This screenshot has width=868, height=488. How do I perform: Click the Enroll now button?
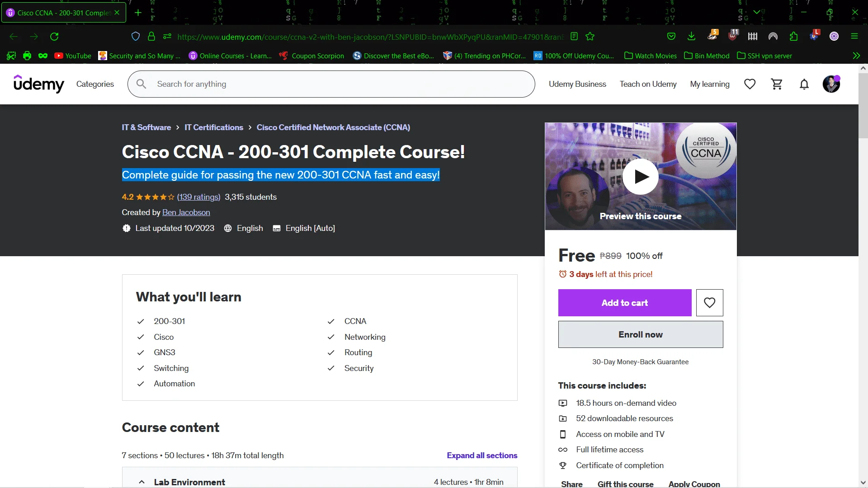[641, 334]
